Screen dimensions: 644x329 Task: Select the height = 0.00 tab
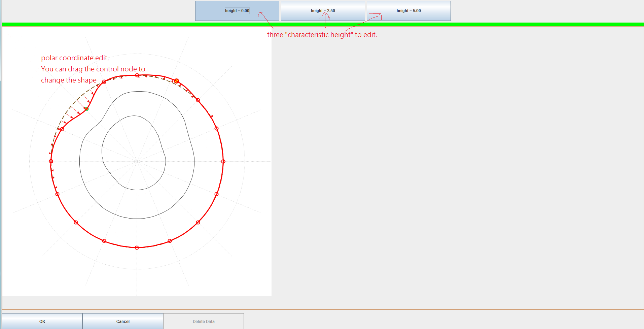pyautogui.click(x=237, y=11)
